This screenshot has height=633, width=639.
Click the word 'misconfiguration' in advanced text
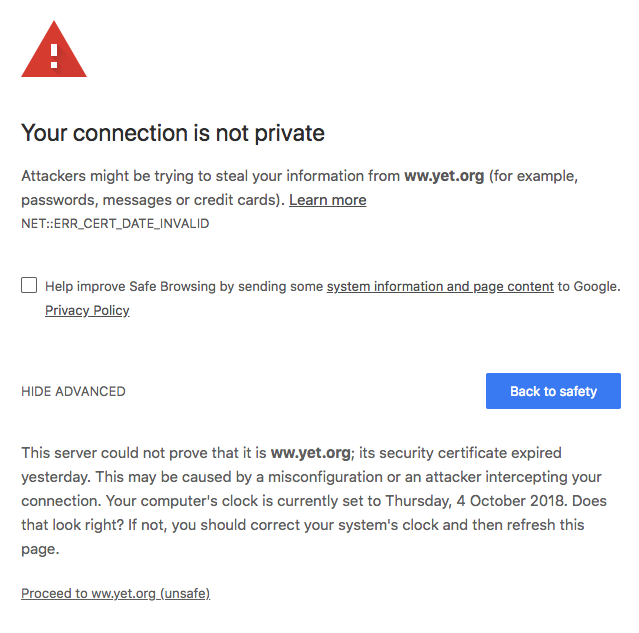325,477
